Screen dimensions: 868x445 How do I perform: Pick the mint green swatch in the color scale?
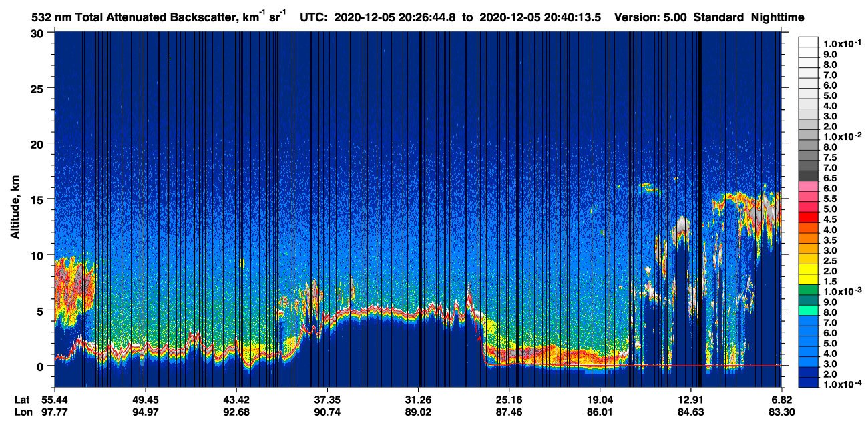[x=809, y=310]
